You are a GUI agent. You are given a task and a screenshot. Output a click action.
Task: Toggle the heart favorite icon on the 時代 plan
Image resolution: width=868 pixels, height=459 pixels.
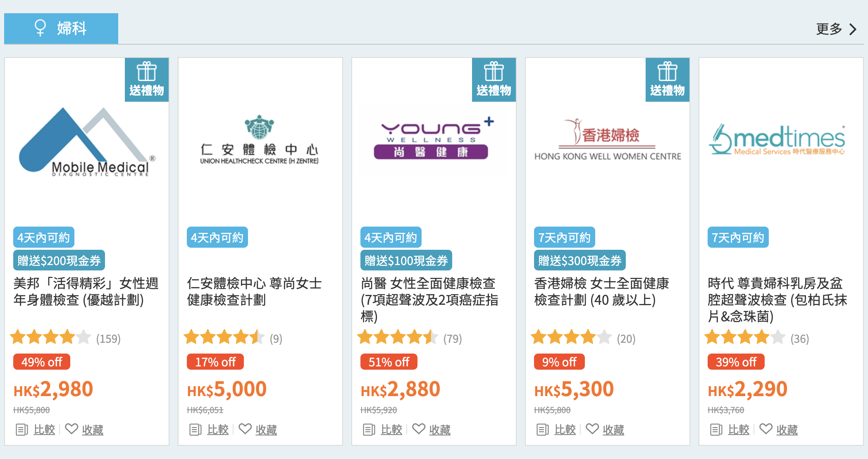[x=766, y=429]
